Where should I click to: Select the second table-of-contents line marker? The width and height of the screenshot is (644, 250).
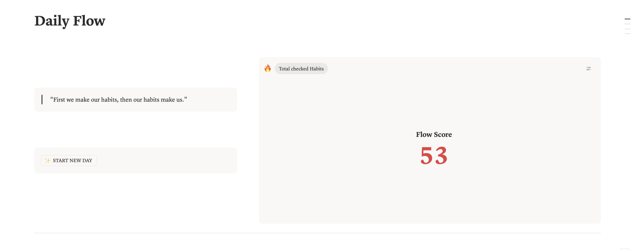tap(627, 24)
